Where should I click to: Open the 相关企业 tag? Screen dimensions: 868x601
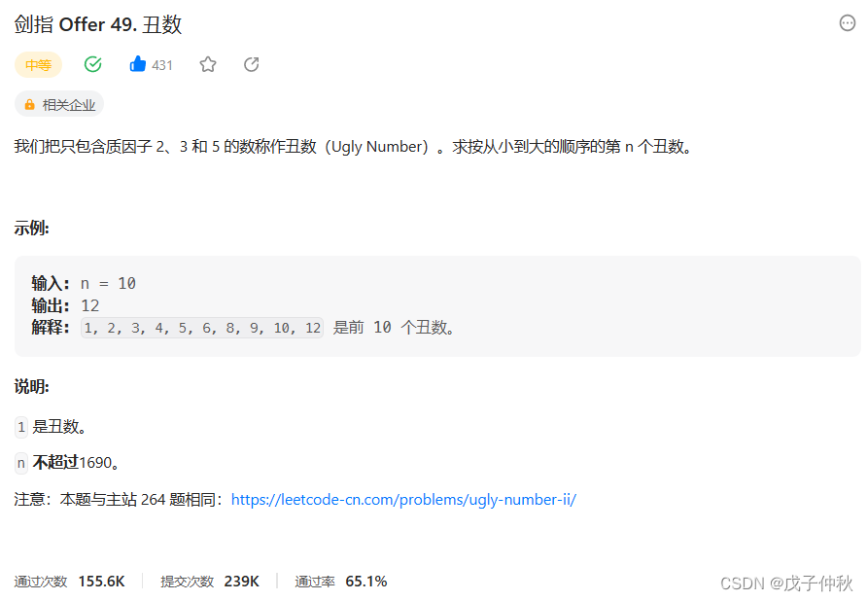click(59, 104)
